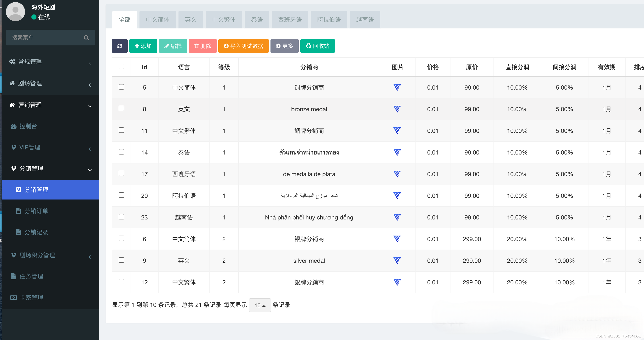The image size is (644, 340).
Task: Check the row with Id 14
Action: coord(121,152)
